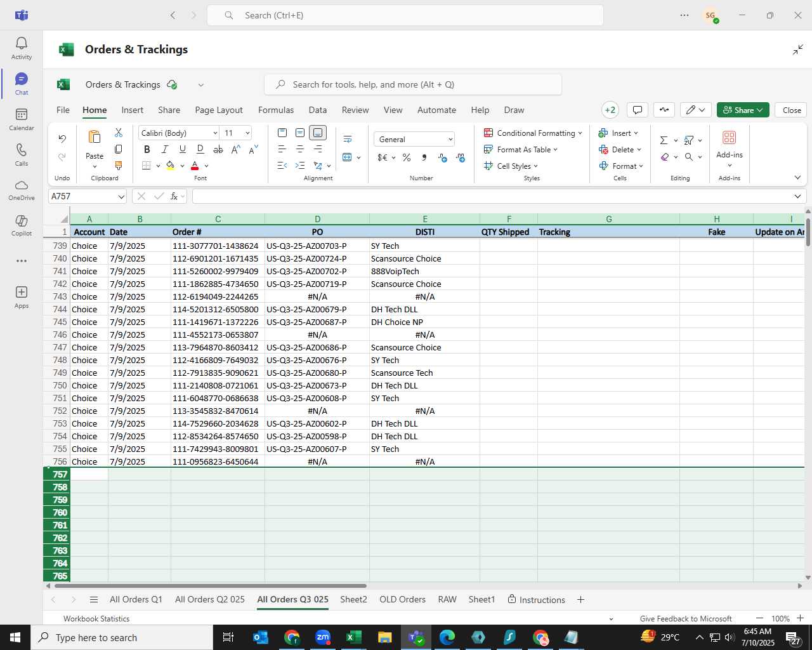Click the insert function fx icon

174,196
